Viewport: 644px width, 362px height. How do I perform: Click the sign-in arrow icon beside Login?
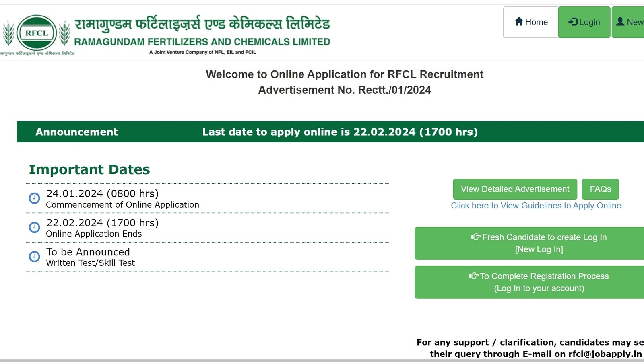(573, 22)
